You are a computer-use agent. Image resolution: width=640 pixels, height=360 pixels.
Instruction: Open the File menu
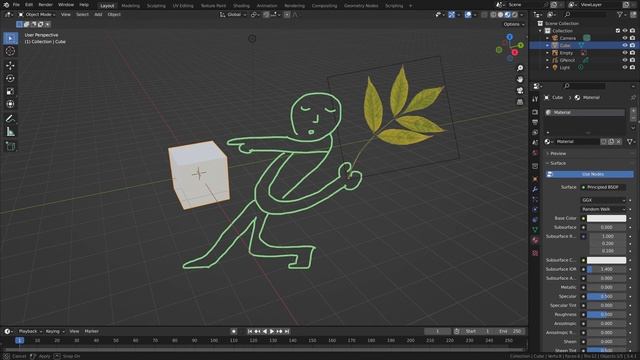pyautogui.click(x=16, y=5)
